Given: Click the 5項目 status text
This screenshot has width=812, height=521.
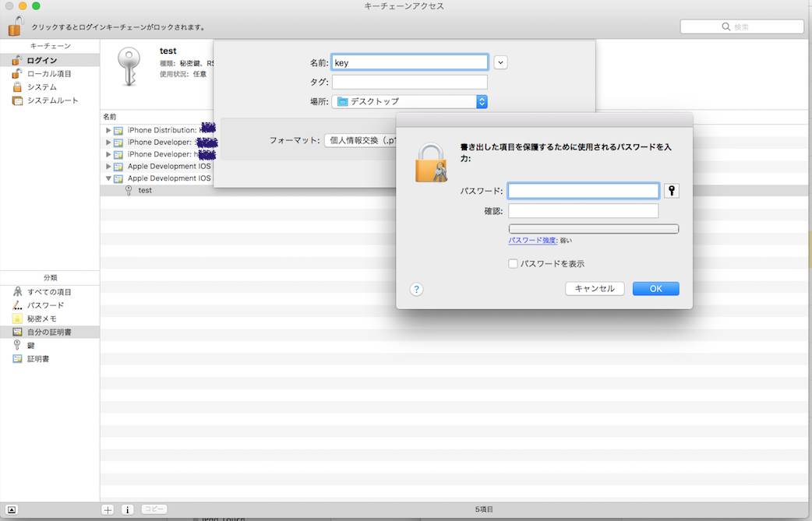Looking at the screenshot, I should click(484, 509).
